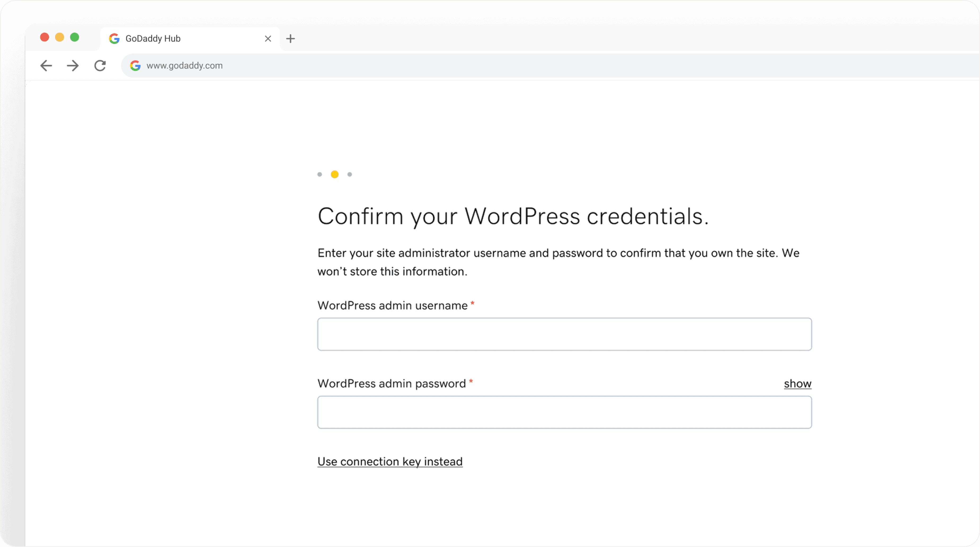Close the GoDaddy Hub tab
Screen dimensions: 980x547
(x=268, y=38)
